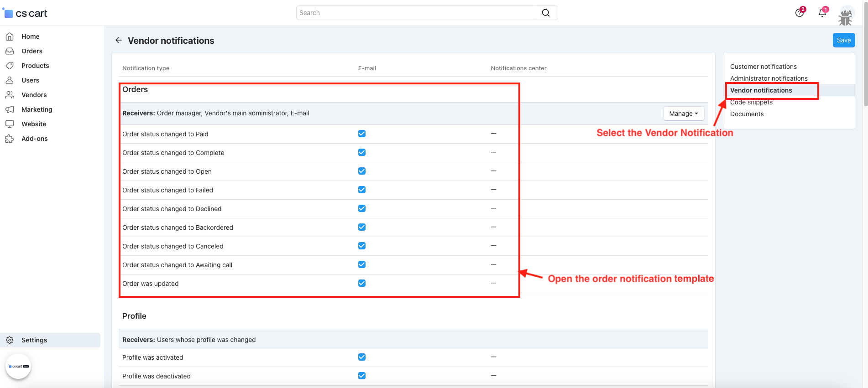Open the Order status changed to Complete template
868x388 pixels.
click(173, 153)
